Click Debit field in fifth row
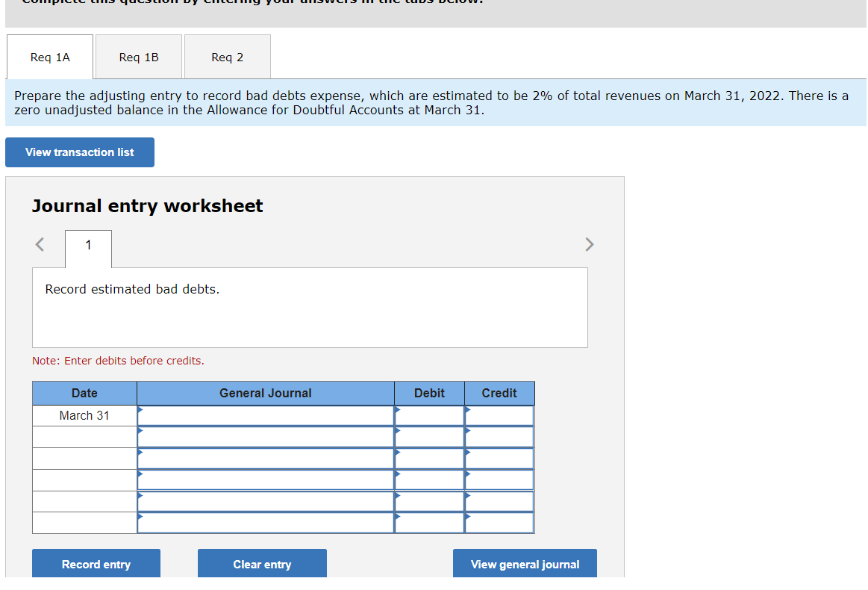Image resolution: width=868 pixels, height=590 pixels. (430, 501)
